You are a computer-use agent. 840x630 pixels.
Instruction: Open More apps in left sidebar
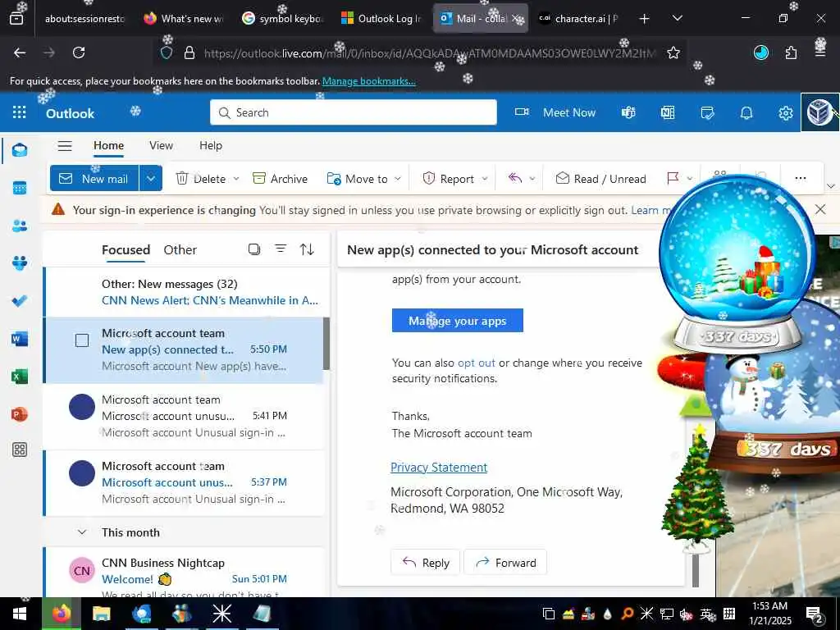20,450
